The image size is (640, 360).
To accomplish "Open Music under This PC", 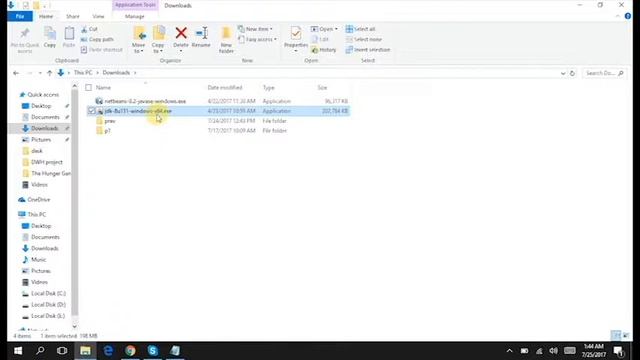I will tap(38, 260).
